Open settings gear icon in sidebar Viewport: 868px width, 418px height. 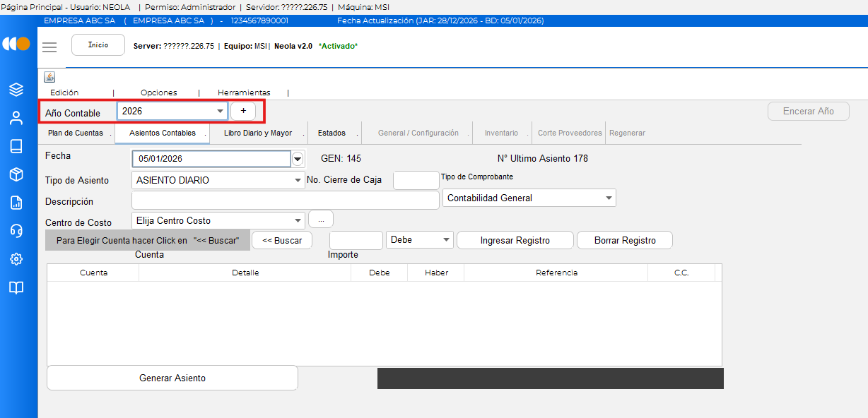point(16,259)
